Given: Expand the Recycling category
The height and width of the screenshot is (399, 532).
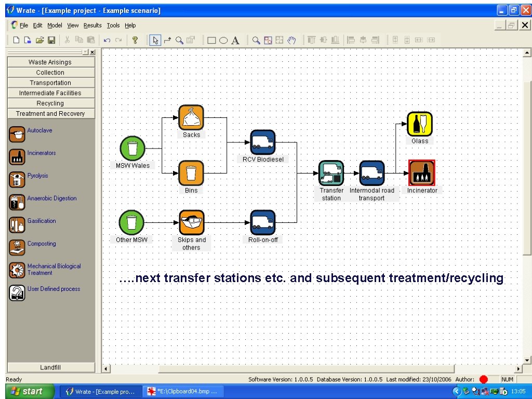Looking at the screenshot, I should pos(50,103).
